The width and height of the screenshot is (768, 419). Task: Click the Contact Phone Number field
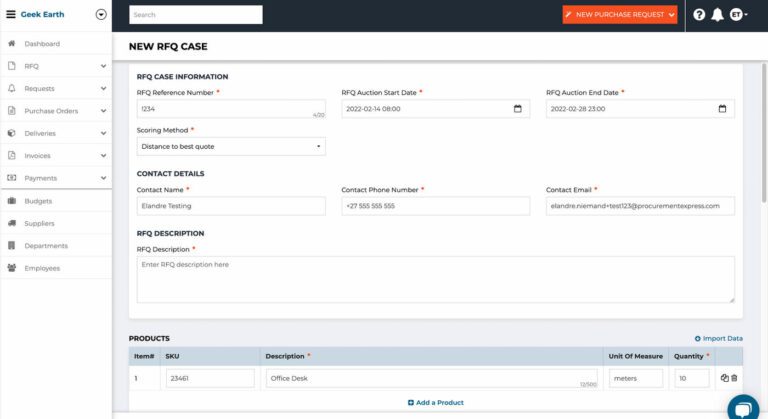[x=435, y=206]
